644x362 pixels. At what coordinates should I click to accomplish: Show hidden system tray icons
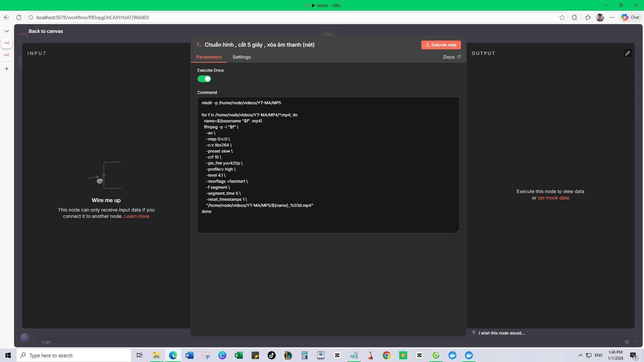pyautogui.click(x=580, y=355)
